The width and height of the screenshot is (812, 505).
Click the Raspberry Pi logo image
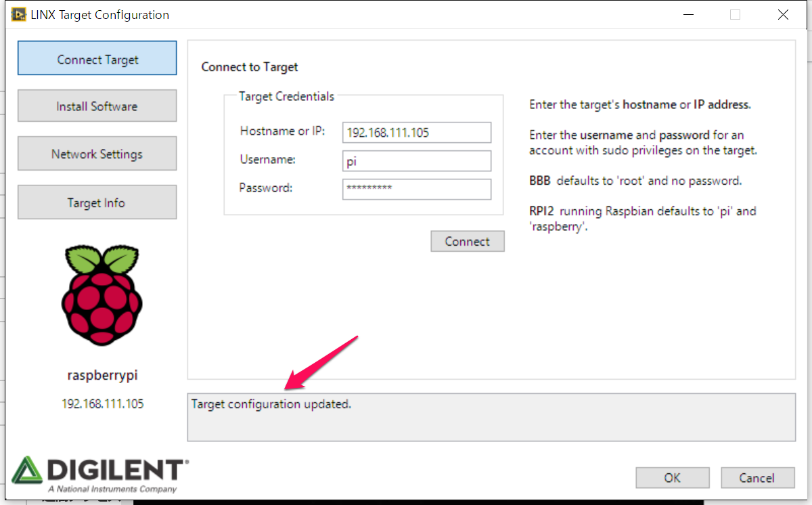pyautogui.click(x=101, y=296)
